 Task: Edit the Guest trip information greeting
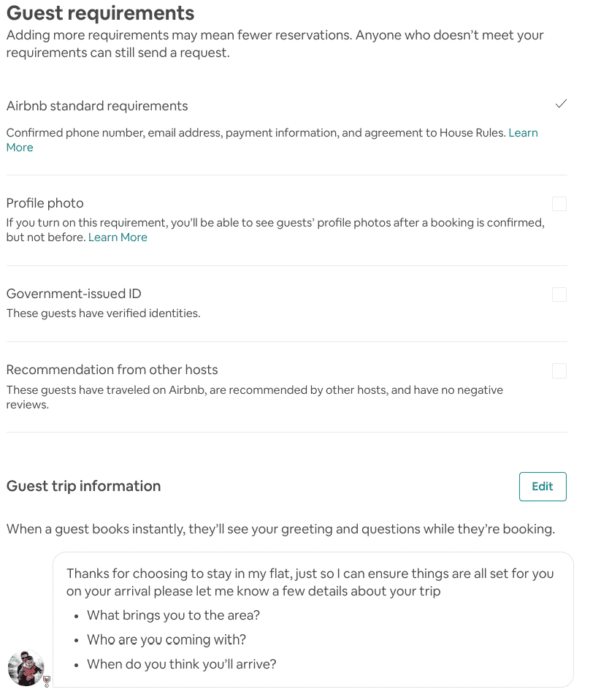(543, 486)
